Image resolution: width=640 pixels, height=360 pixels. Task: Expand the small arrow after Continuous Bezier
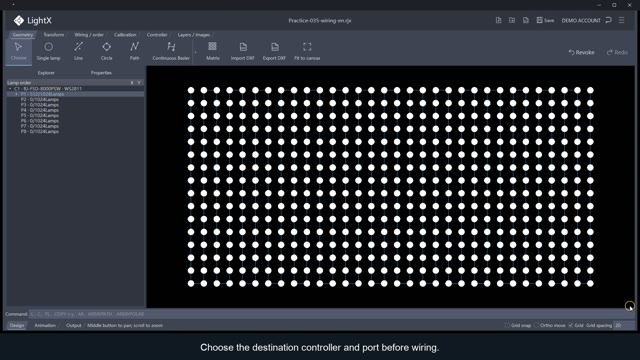[x=195, y=52]
